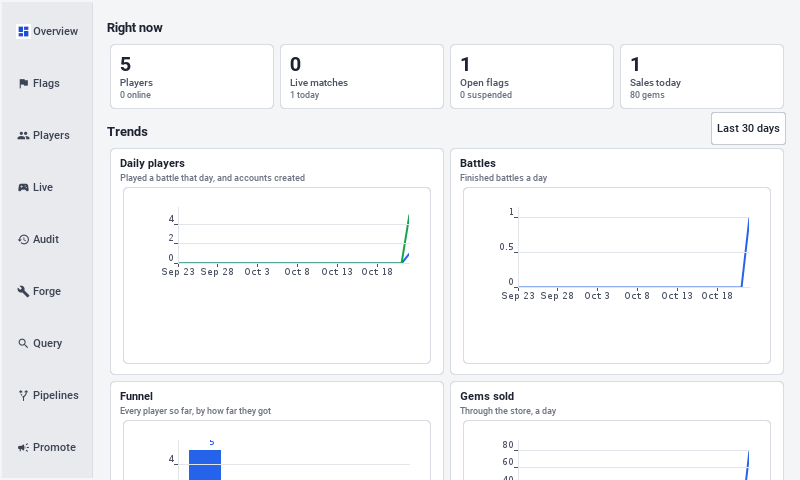
Task: Go to the Flags section label
Action: click(x=46, y=84)
